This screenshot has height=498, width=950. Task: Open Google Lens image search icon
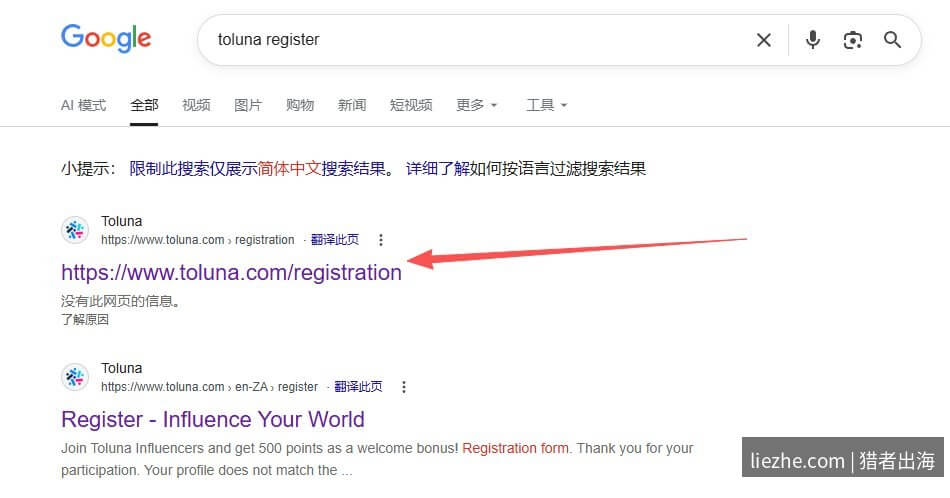pyautogui.click(x=852, y=40)
